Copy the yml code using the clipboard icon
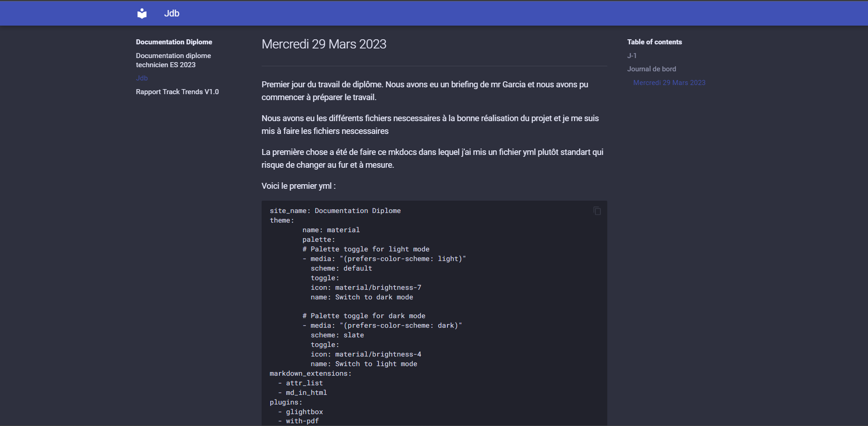 [597, 211]
